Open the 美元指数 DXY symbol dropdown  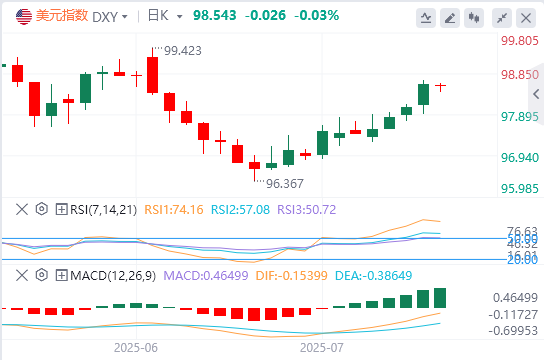pyautogui.click(x=125, y=17)
